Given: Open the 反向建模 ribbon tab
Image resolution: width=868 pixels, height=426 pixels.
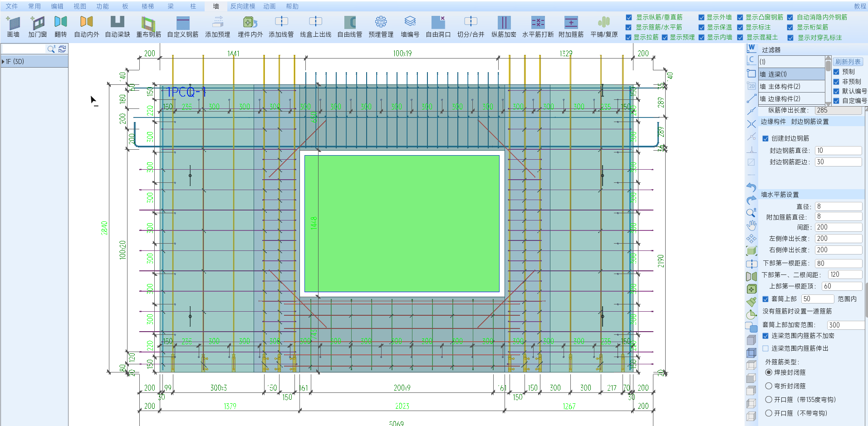Looking at the screenshot, I should point(242,6).
